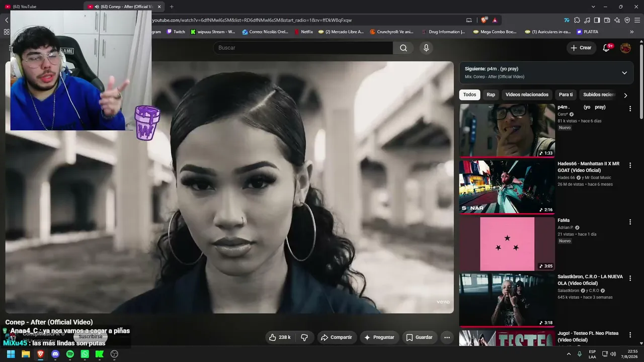Dislike the Conep After video
The image size is (644, 362).
(x=304, y=337)
